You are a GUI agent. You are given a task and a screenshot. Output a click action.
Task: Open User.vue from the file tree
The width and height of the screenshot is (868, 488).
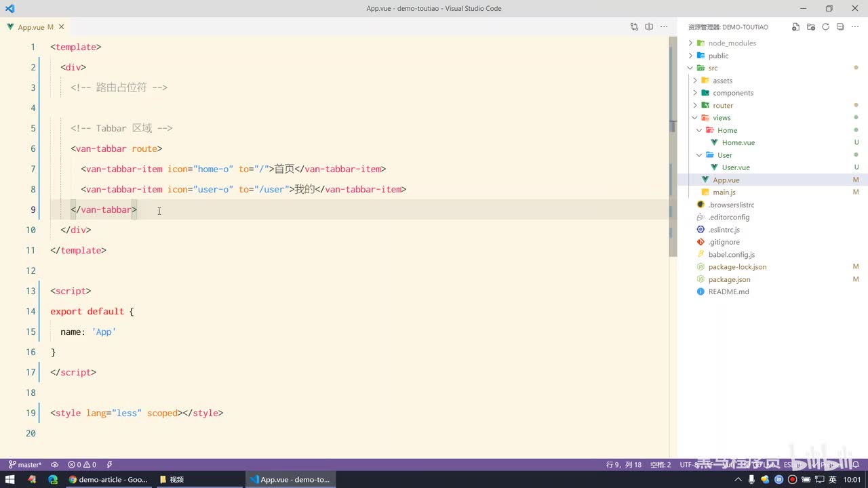(736, 167)
